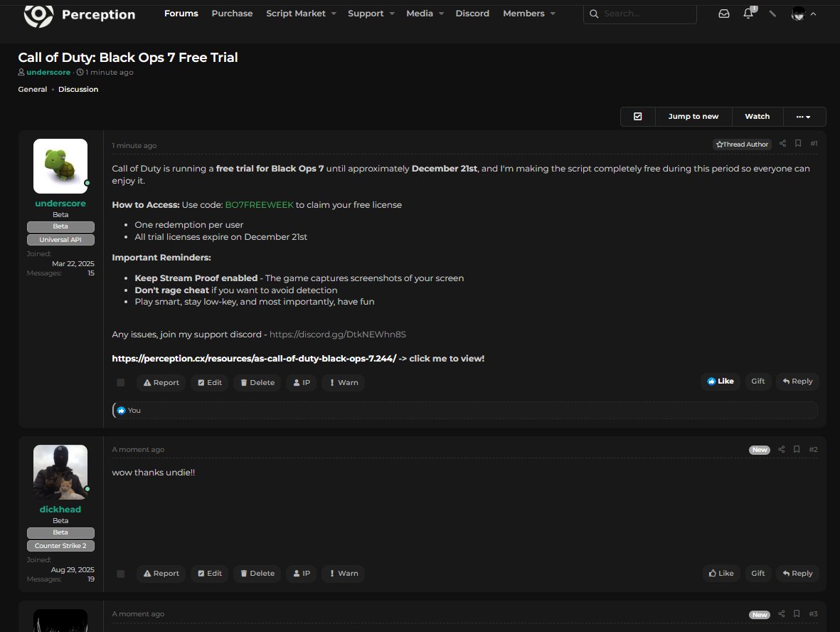Screen dimensions: 840x632
Task: Open General breadcrumb link
Action: point(33,89)
